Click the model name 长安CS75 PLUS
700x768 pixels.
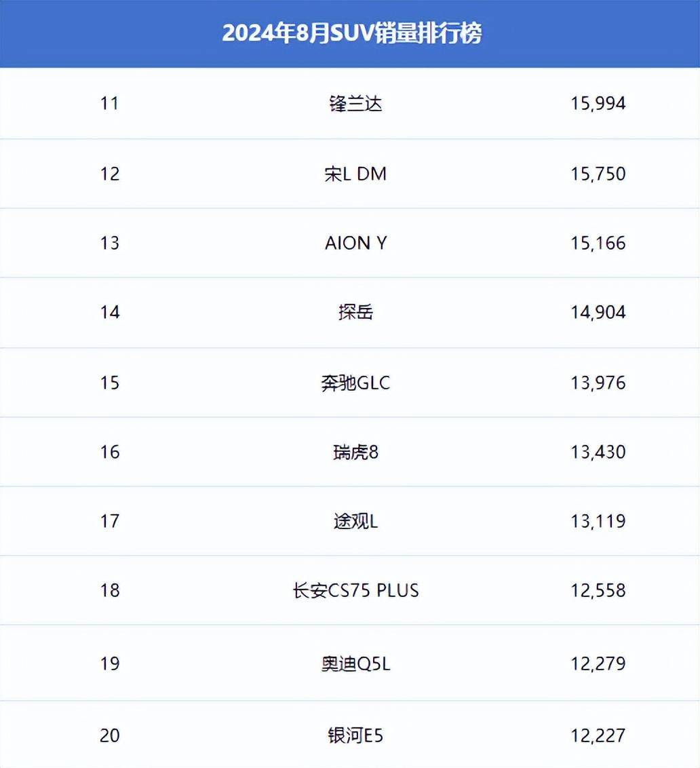click(x=355, y=590)
